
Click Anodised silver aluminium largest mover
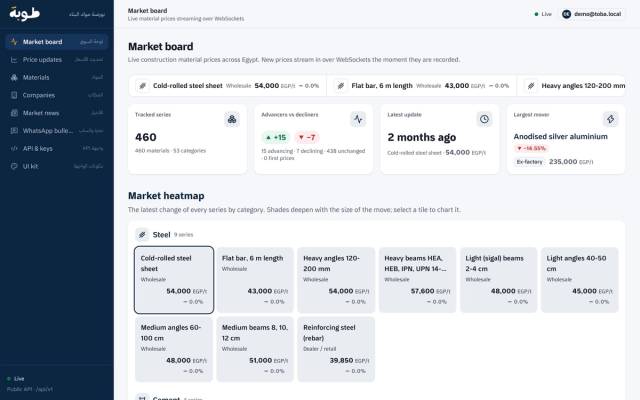click(x=560, y=136)
